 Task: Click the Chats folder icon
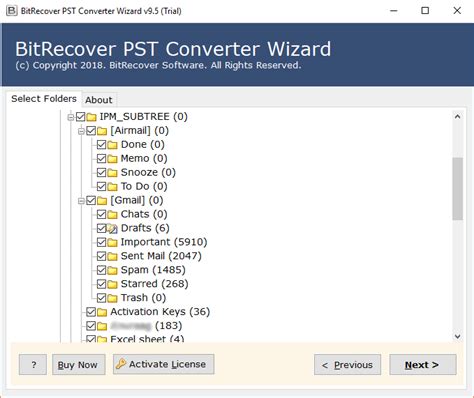112,215
